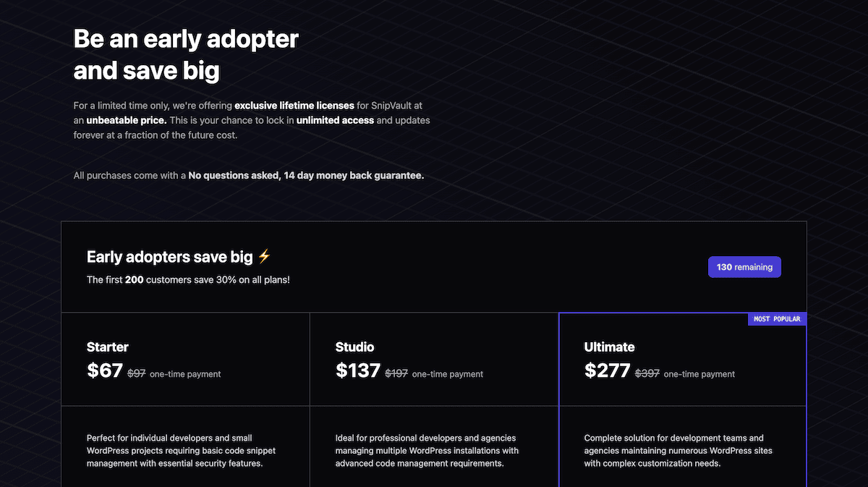Viewport: 868px width, 487px height.
Task: Click the exclusive lifetime licenses bold text
Action: tap(294, 106)
